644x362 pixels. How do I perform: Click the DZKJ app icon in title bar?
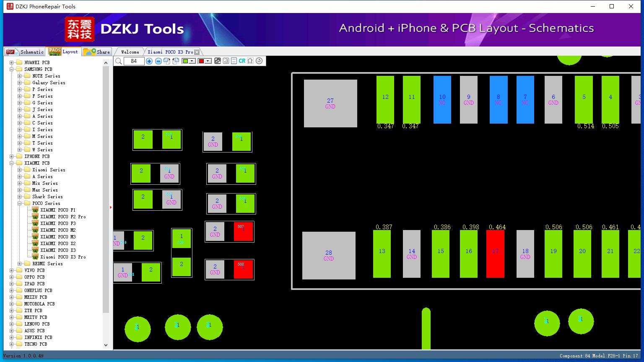click(x=10, y=6)
